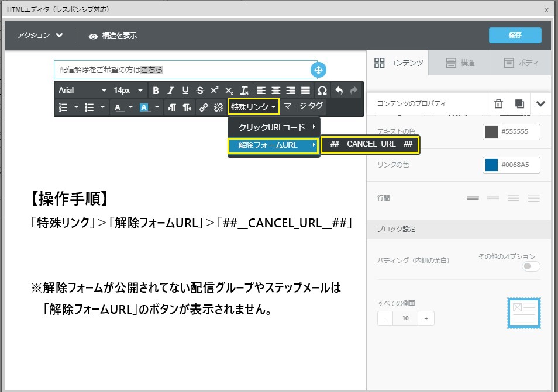
Task: Align text left
Action: (261, 91)
